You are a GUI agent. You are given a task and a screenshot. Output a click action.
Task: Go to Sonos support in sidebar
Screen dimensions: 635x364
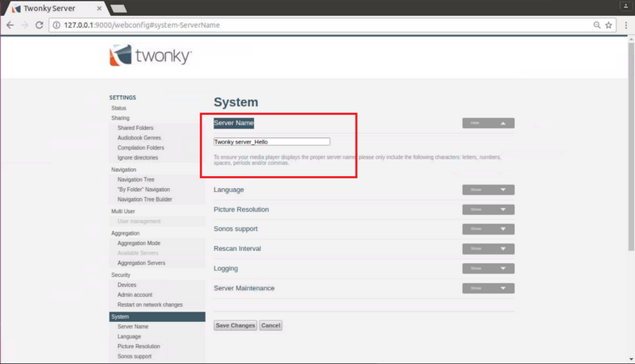click(134, 356)
